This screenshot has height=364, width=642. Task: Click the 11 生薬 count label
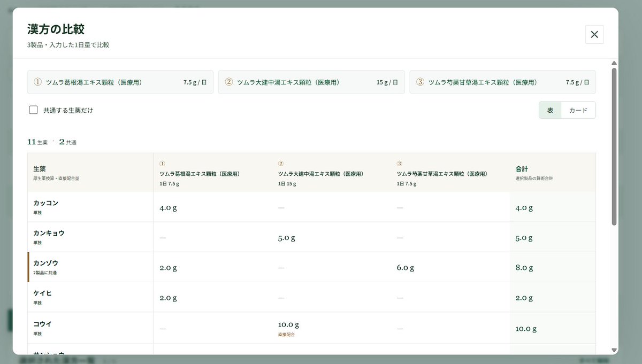pos(37,142)
